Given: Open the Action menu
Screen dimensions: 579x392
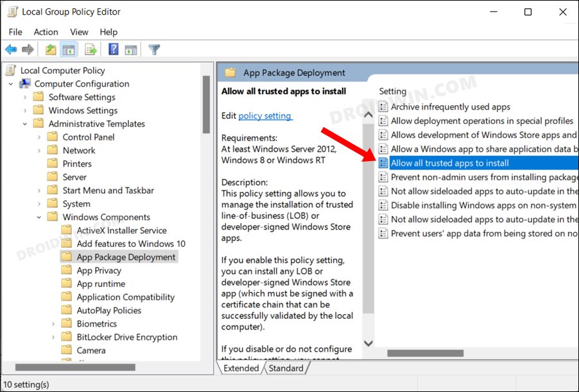Looking at the screenshot, I should pos(46,31).
